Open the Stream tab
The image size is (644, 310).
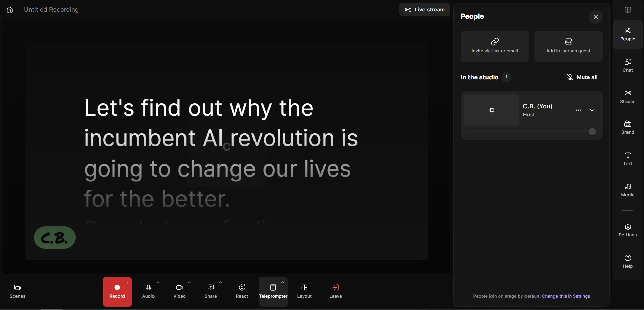click(628, 97)
